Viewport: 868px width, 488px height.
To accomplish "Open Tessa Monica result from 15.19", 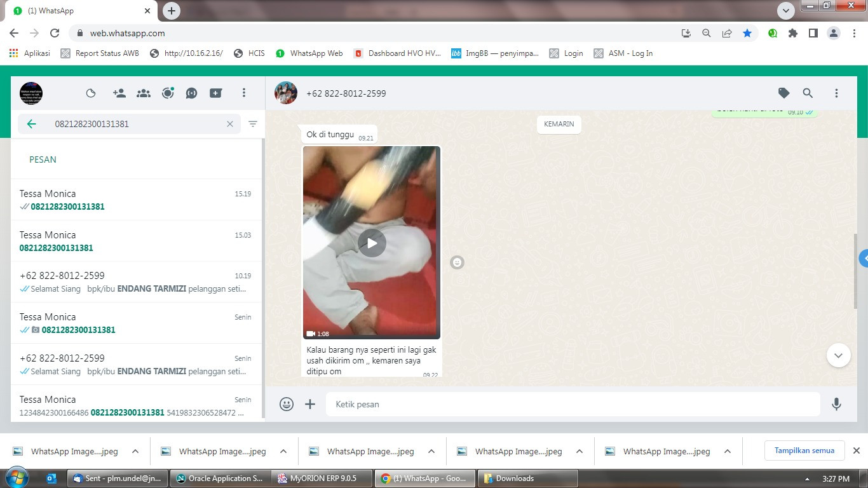I will (x=136, y=200).
